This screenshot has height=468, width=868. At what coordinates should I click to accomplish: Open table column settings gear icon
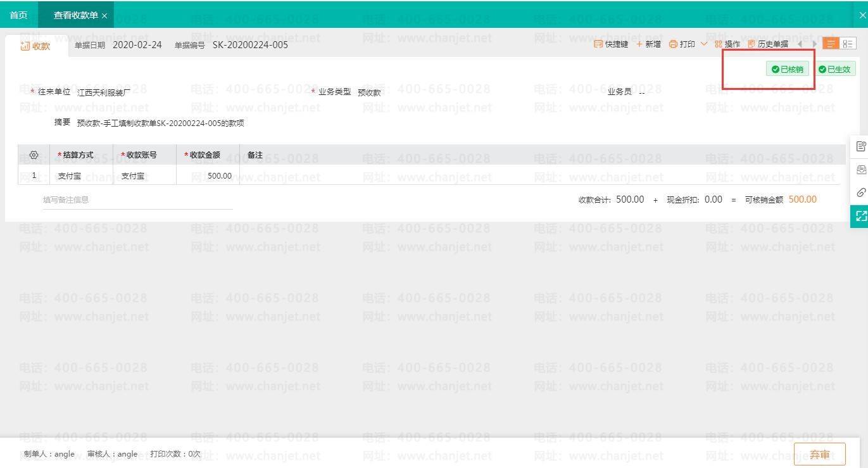[34, 155]
